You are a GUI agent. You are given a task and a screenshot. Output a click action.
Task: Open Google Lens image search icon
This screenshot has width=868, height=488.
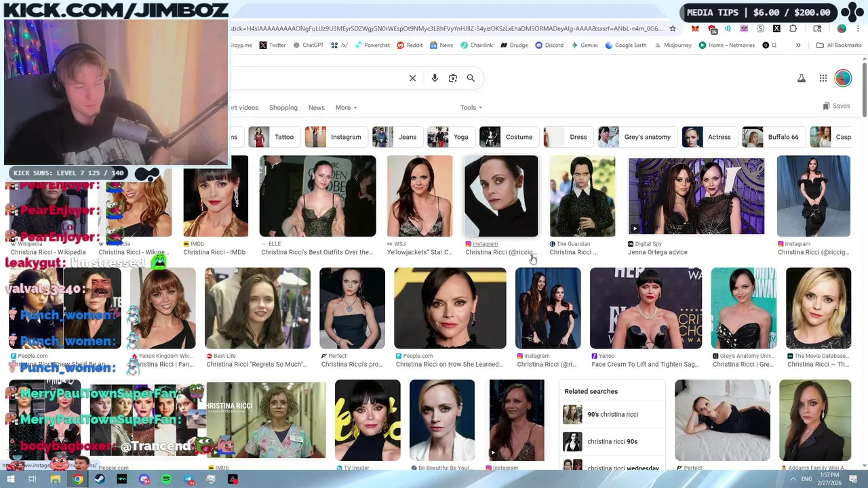pos(453,78)
